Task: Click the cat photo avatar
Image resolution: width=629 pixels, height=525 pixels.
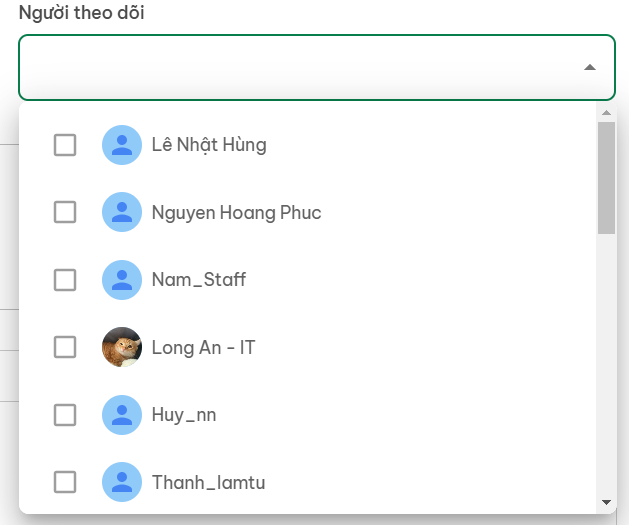Action: pyautogui.click(x=122, y=347)
